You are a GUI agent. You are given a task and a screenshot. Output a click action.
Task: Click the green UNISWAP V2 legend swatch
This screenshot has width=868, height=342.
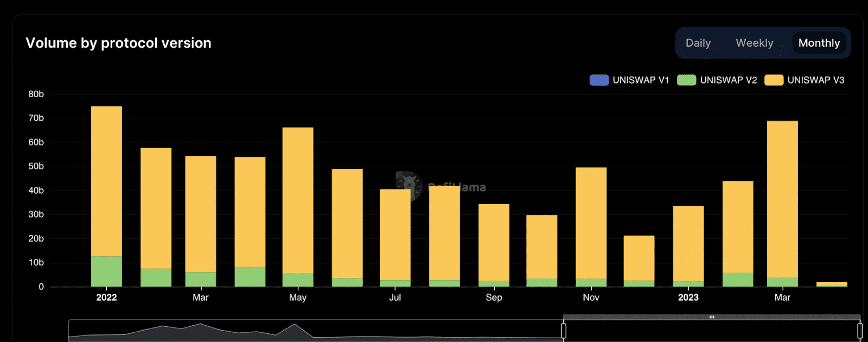pyautogui.click(x=686, y=80)
